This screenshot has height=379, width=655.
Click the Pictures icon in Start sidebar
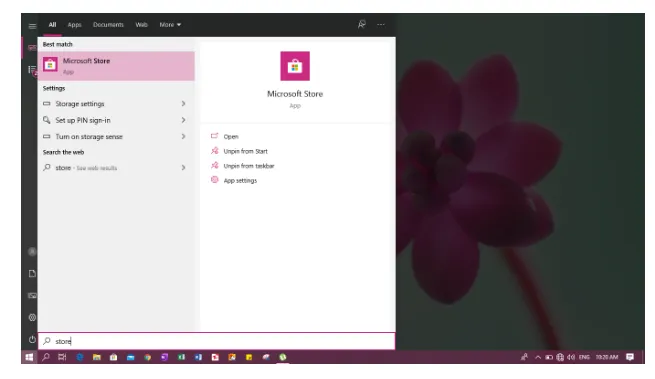tap(32, 295)
